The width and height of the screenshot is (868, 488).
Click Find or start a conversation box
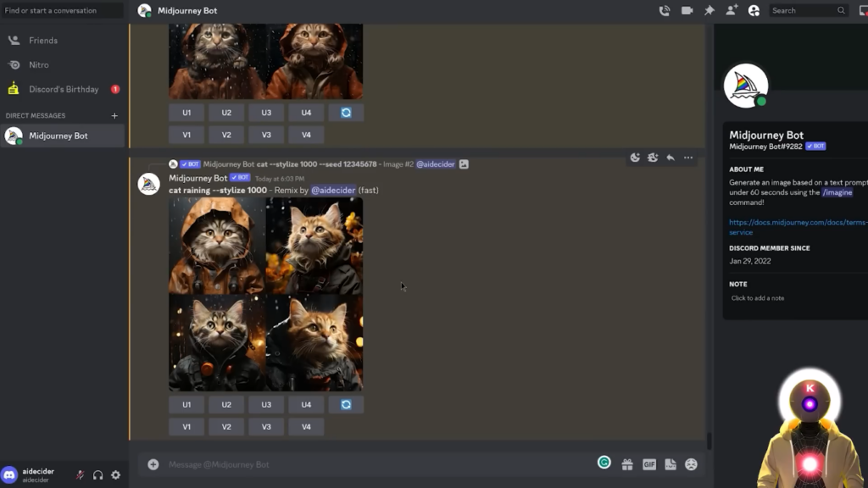pos(63,10)
